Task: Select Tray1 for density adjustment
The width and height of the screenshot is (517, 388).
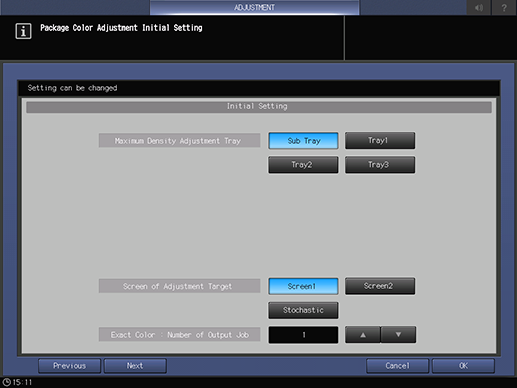Action: tap(380, 140)
